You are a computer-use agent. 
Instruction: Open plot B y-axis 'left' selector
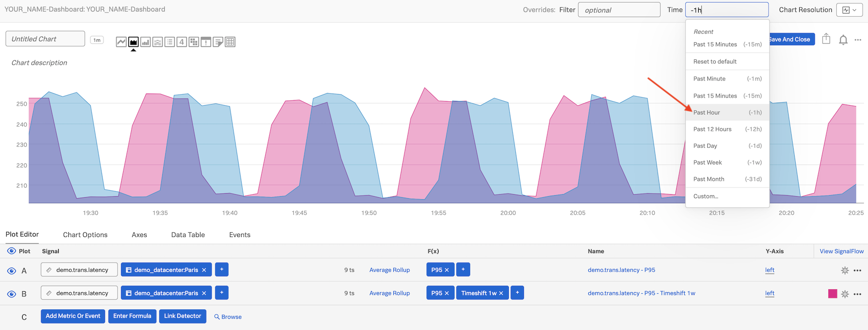click(x=770, y=293)
